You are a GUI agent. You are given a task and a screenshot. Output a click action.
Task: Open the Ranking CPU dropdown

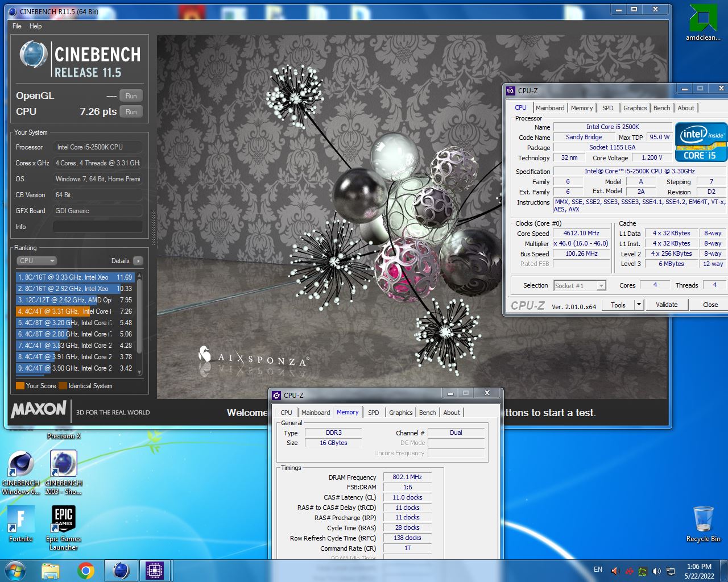36,261
